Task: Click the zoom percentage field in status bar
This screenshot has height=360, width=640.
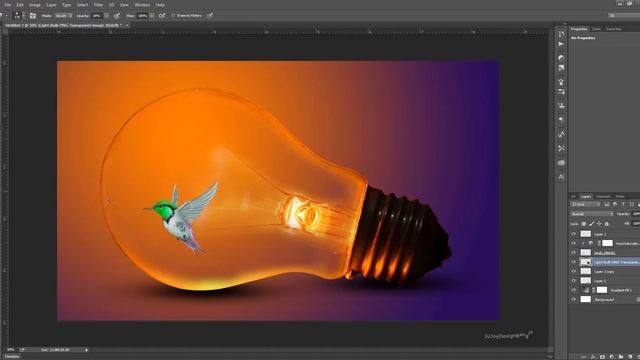Action: pos(11,350)
